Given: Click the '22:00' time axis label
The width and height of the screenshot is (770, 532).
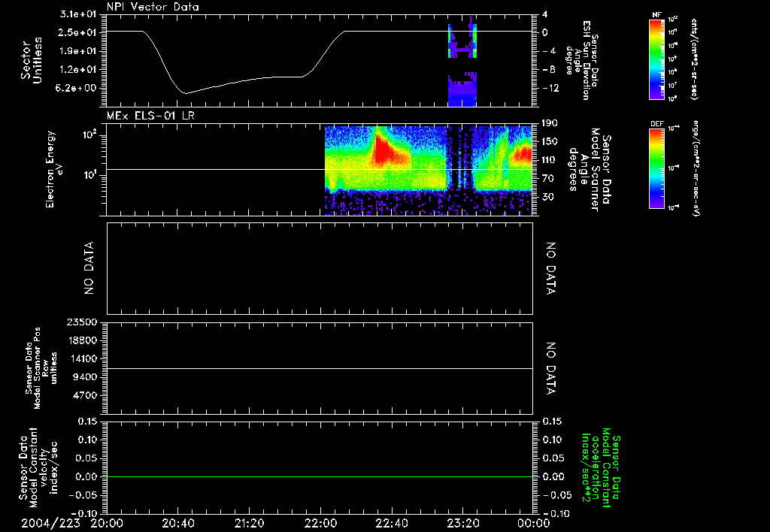Looking at the screenshot, I should click(320, 524).
